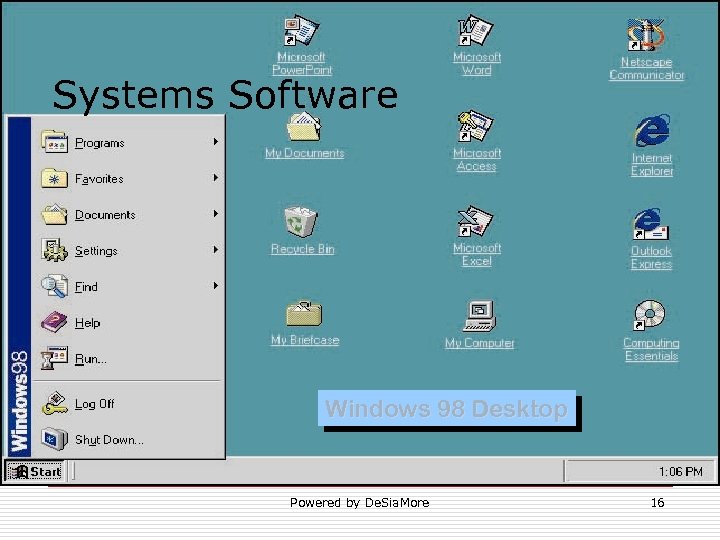Choose Programs in the Start menu
The image size is (720, 540).
pyautogui.click(x=128, y=142)
